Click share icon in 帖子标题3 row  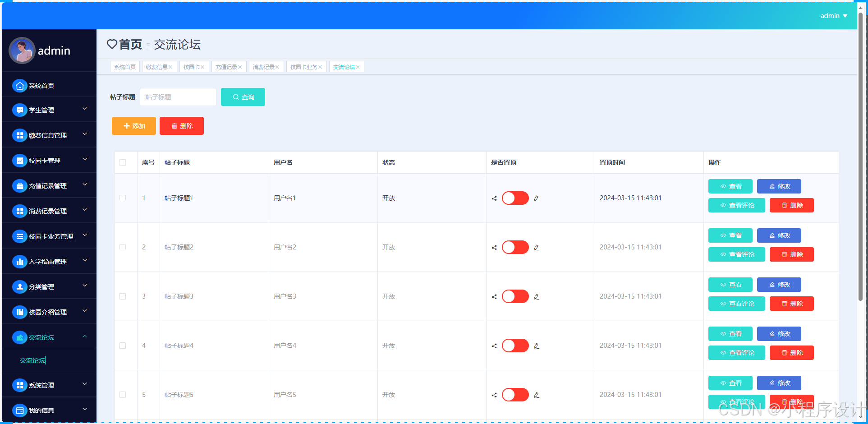coord(494,297)
